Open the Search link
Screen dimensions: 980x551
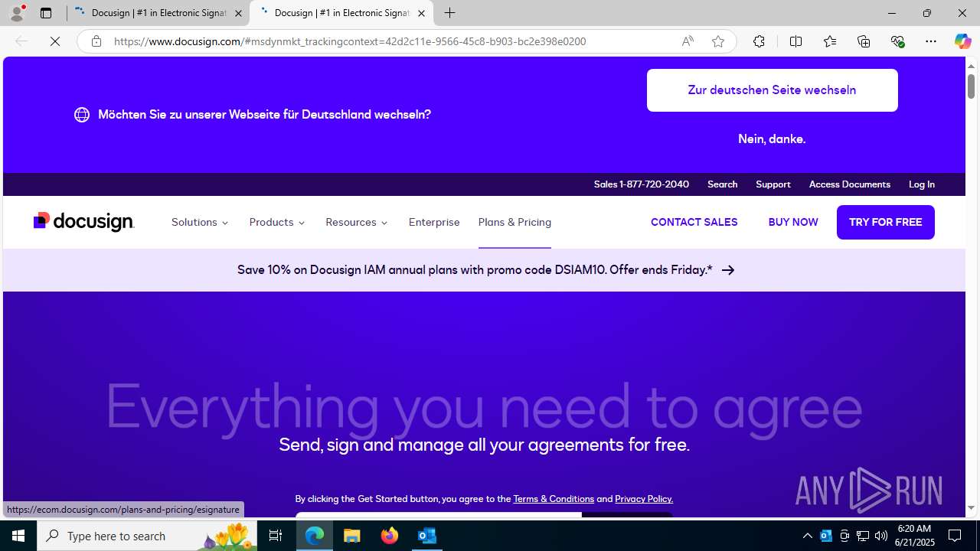(x=722, y=184)
